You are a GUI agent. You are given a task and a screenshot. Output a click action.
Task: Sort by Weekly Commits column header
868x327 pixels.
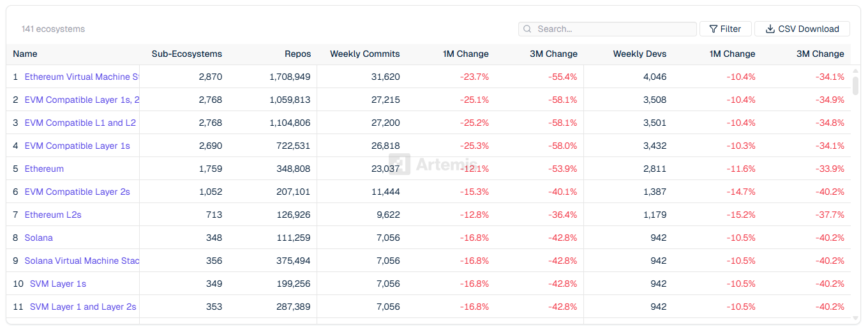click(x=365, y=54)
